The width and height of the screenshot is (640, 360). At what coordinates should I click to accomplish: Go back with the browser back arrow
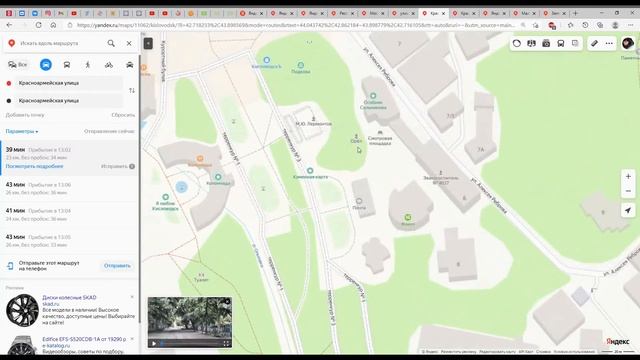click(x=9, y=25)
